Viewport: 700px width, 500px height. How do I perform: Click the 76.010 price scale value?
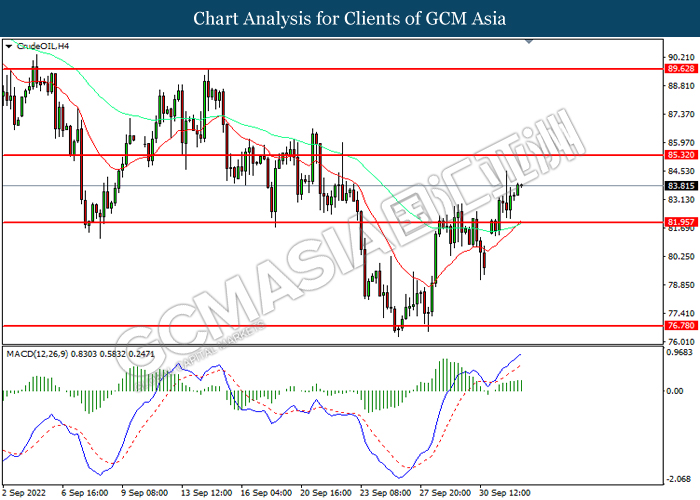pos(681,342)
